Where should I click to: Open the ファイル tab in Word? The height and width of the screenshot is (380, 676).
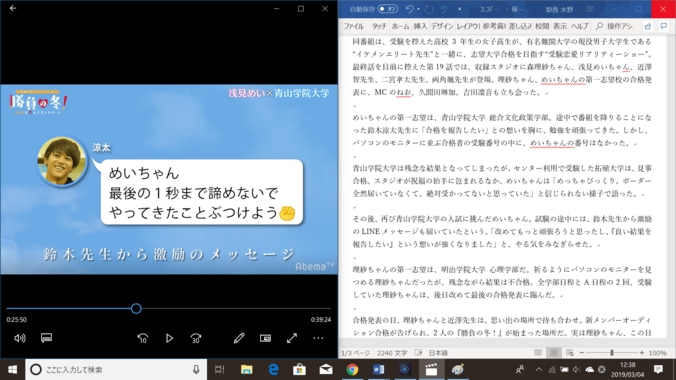[354, 26]
